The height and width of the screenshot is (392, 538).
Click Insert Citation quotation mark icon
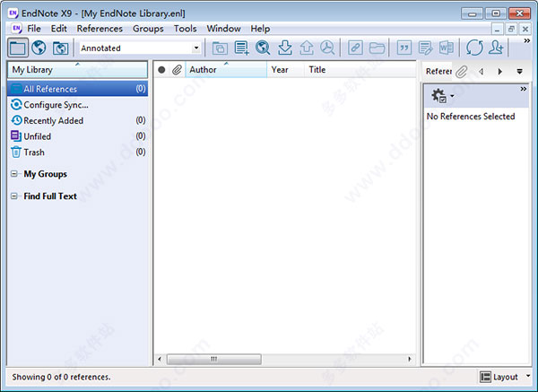point(404,48)
